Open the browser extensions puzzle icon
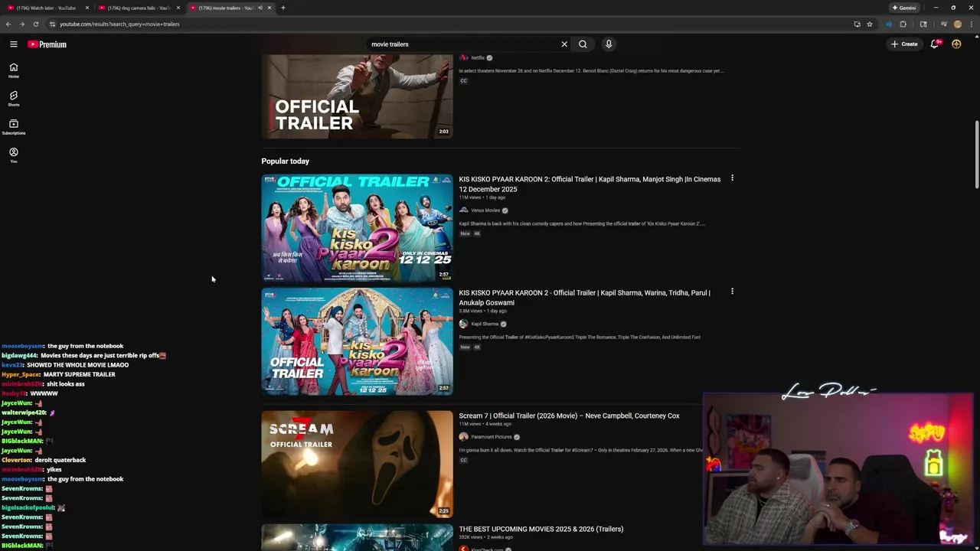 pos(903,24)
